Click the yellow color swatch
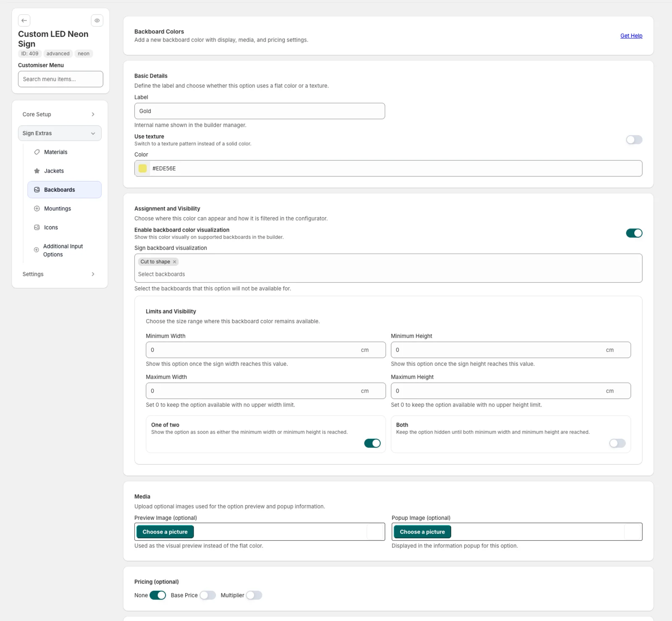The width and height of the screenshot is (672, 621). click(x=143, y=168)
